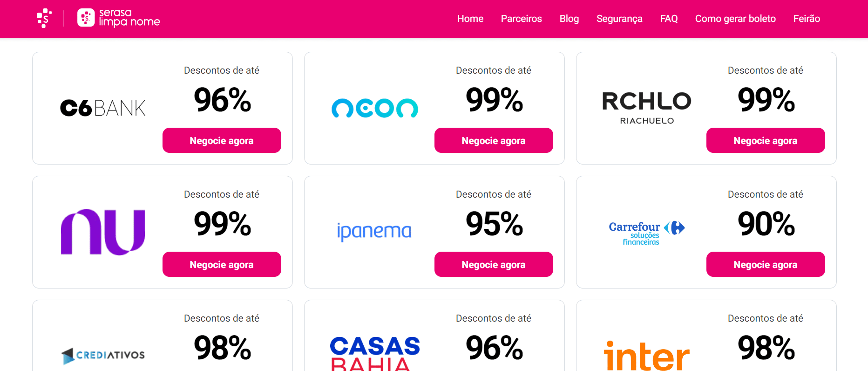Click the Inter bank logo
This screenshot has height=371, width=868.
(x=646, y=356)
